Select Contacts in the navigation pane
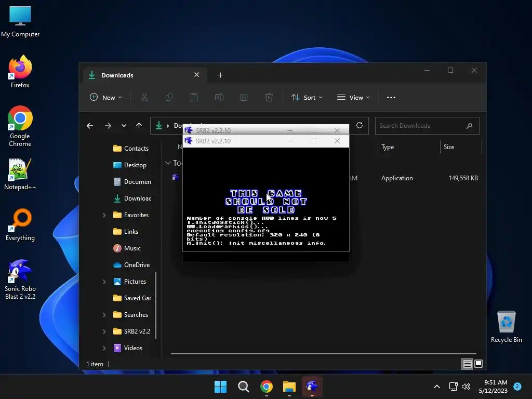This screenshot has height=399, width=532. tap(131, 148)
